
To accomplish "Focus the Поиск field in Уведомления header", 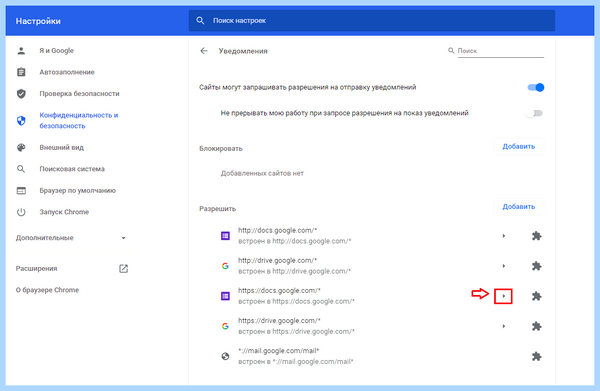I will (x=501, y=51).
